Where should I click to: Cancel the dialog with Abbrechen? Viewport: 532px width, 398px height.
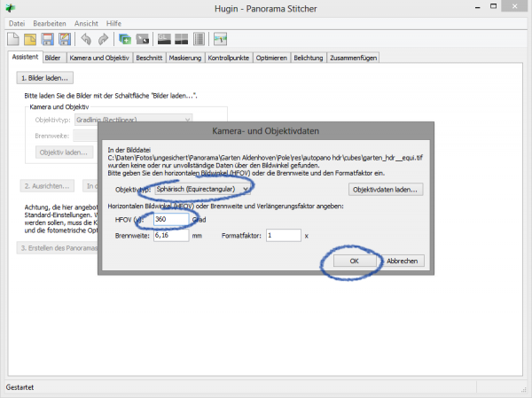402,261
